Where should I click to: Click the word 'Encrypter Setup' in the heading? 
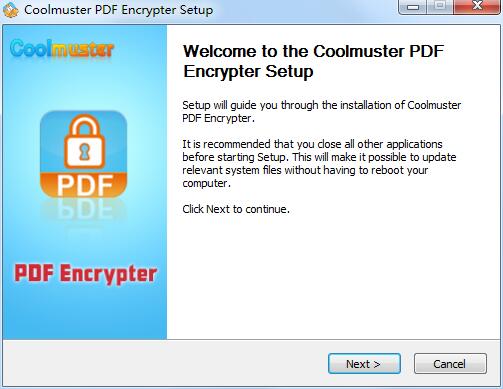(x=248, y=71)
